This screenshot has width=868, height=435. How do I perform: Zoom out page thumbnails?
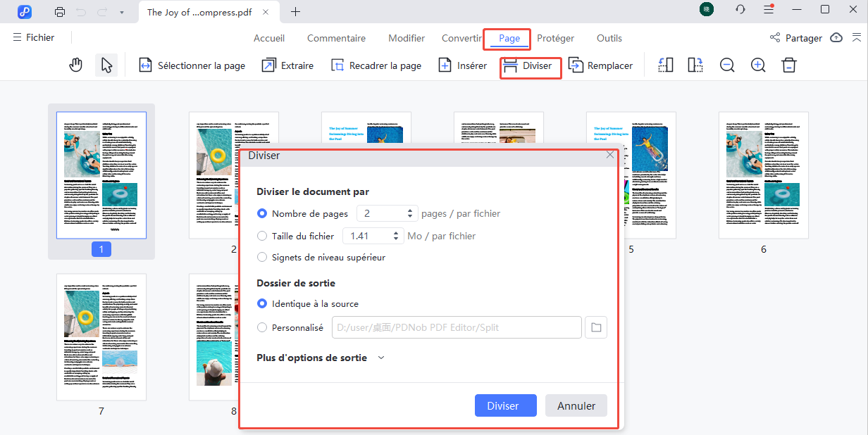tap(727, 65)
